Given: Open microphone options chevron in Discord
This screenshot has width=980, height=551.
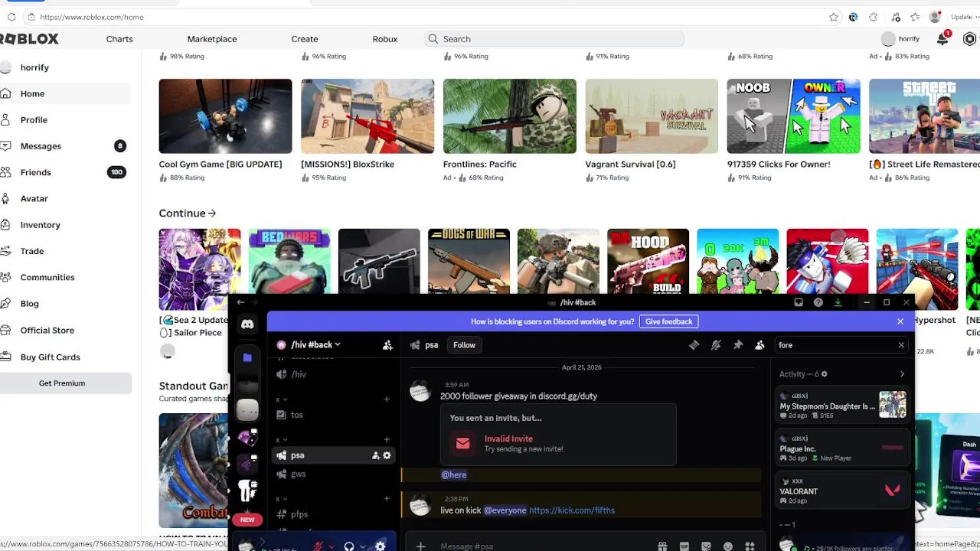Looking at the screenshot, I should click(332, 546).
